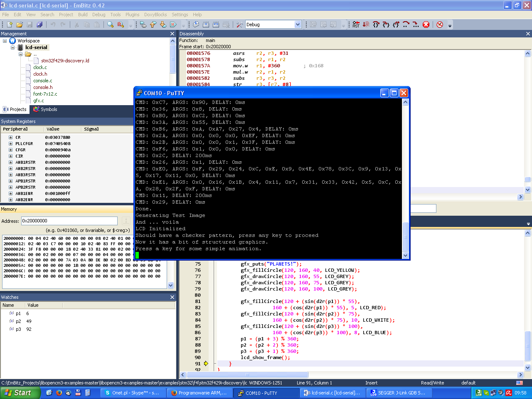Open the Debug build target dropdown
532x399 pixels.
click(x=298, y=25)
